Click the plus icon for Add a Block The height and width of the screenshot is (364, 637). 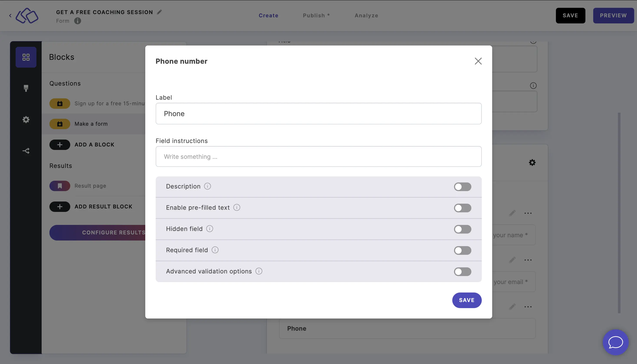[60, 145]
